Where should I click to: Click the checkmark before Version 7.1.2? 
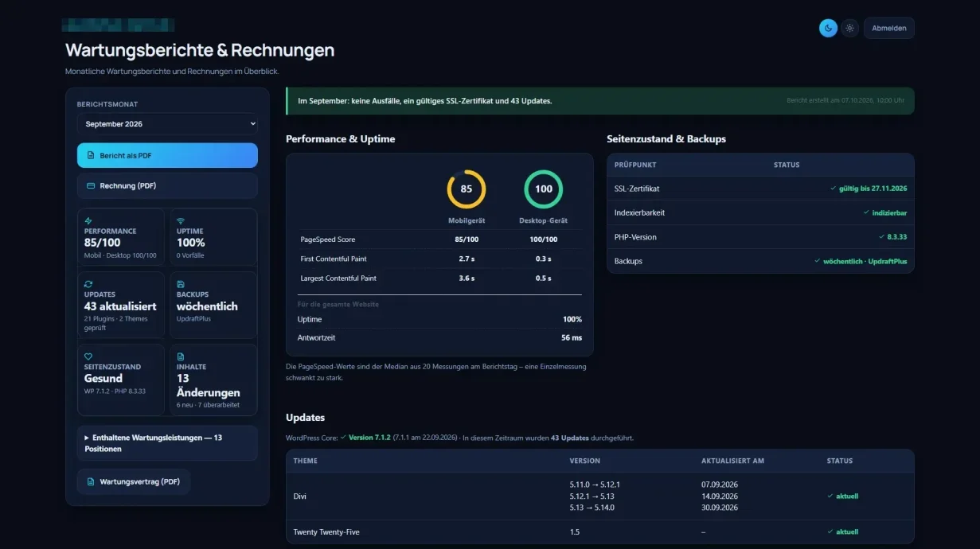coord(343,438)
